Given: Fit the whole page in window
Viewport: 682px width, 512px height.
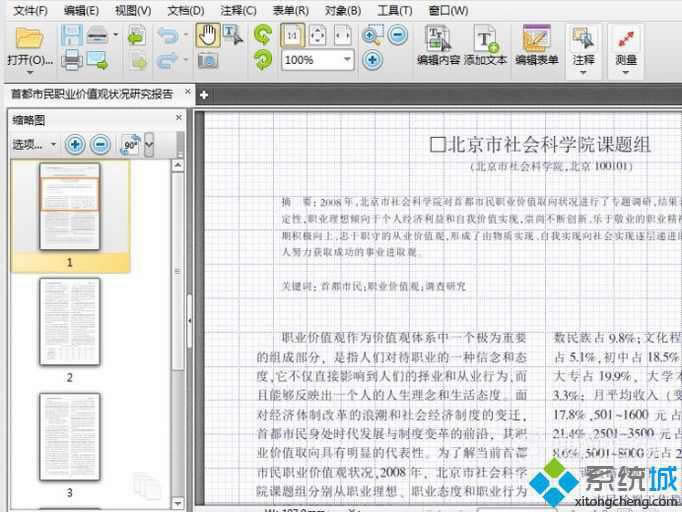Looking at the screenshot, I should [x=318, y=35].
